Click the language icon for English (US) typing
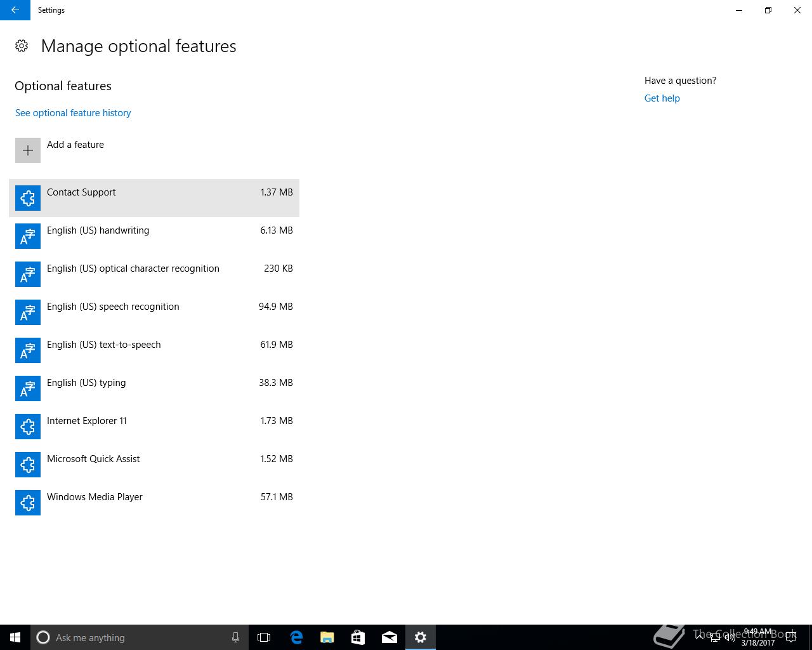812x650 pixels. [28, 388]
